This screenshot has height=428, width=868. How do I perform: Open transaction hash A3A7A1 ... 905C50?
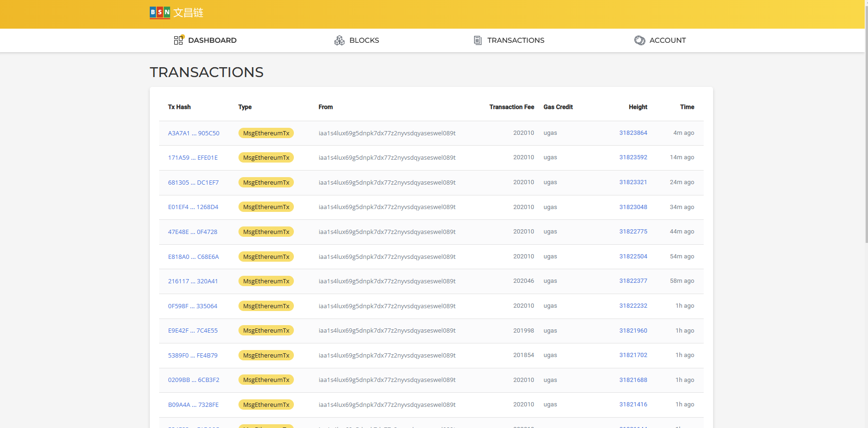(193, 133)
